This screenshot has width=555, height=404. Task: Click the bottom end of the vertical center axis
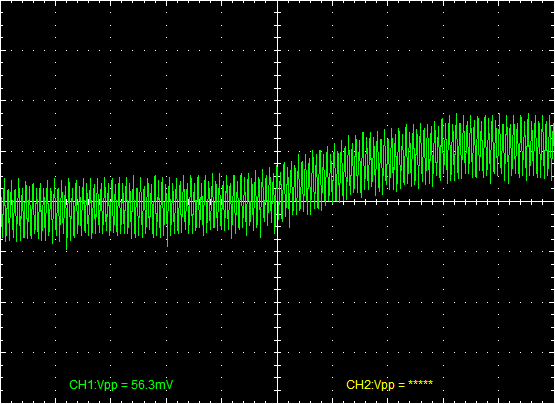[x=278, y=402]
